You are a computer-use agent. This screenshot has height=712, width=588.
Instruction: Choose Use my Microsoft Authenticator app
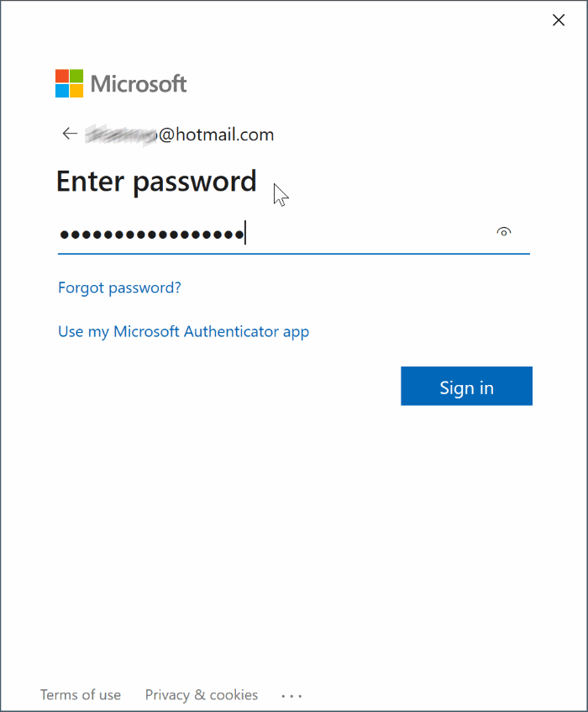(183, 331)
